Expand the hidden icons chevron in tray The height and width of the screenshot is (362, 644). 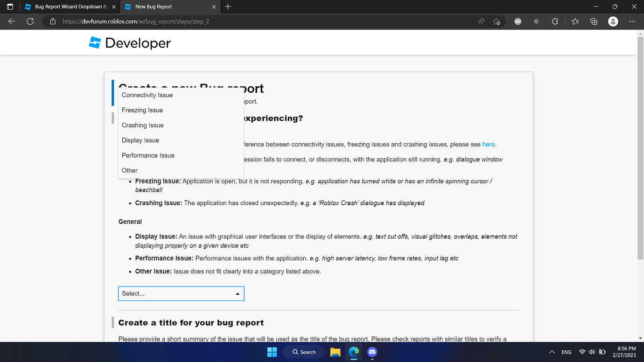click(552, 352)
